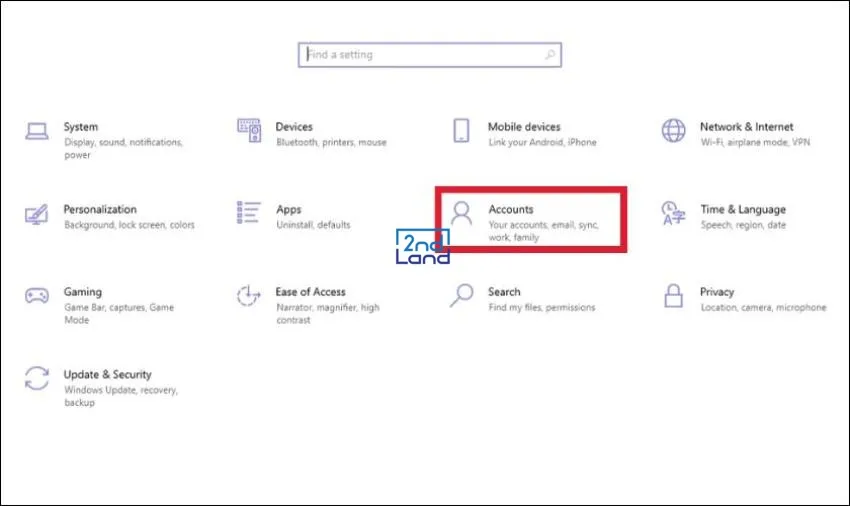The image size is (850, 506).
Task: Click 'Bluetooth, printers, mouse' description
Action: tap(331, 142)
